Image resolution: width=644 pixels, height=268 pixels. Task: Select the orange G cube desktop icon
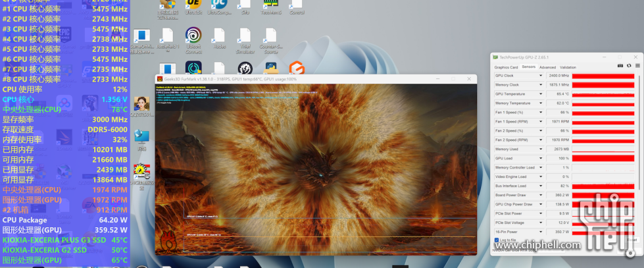pos(297,68)
